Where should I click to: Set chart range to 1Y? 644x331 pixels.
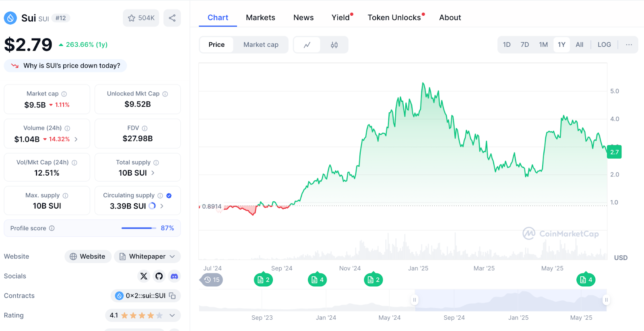pos(561,45)
